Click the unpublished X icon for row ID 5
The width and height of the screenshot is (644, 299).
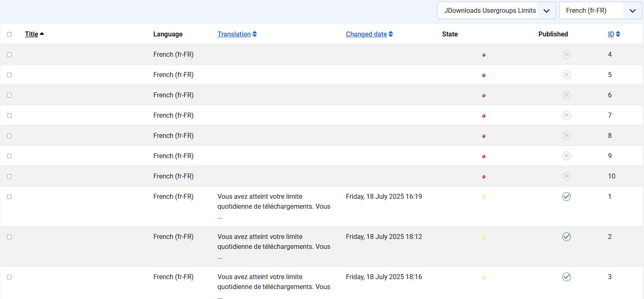(x=566, y=75)
